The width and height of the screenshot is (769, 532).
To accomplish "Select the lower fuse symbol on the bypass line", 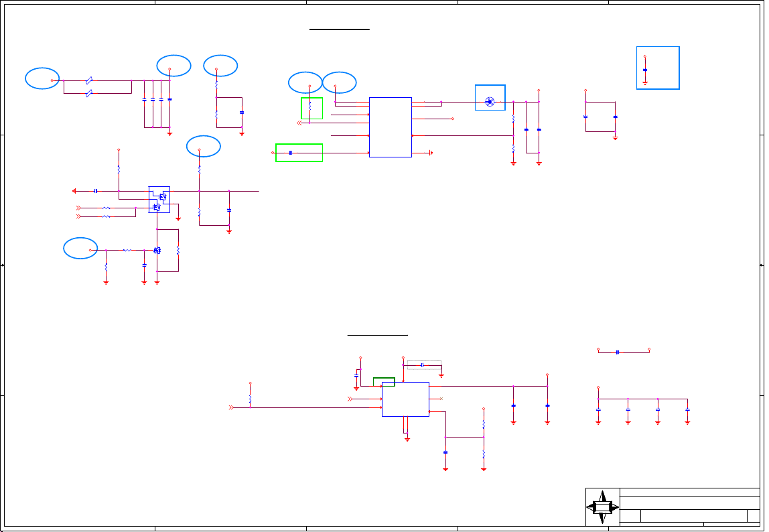I will coord(89,93).
